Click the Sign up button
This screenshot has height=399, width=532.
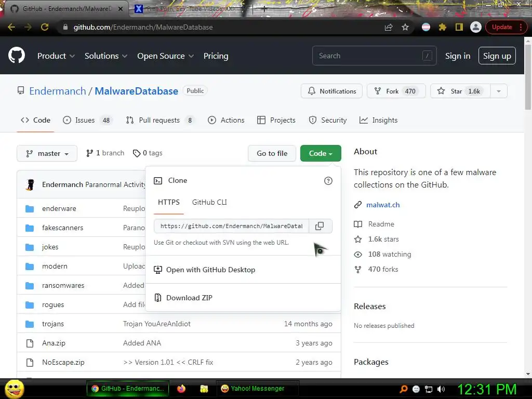tap(497, 56)
